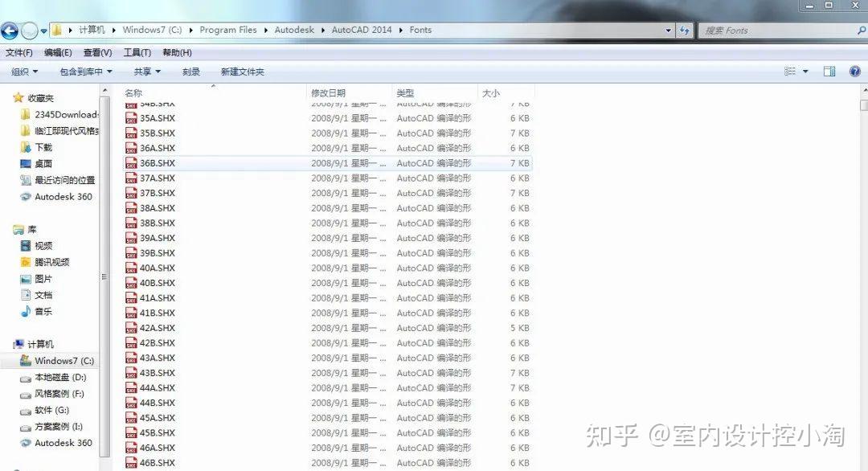Open the 腾讯视频 library
868x471 pixels.
(45, 262)
